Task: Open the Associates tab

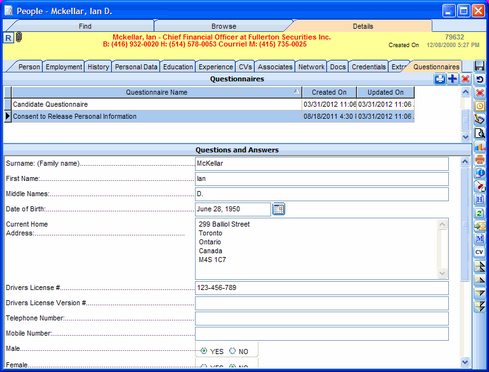Action: 275,67
